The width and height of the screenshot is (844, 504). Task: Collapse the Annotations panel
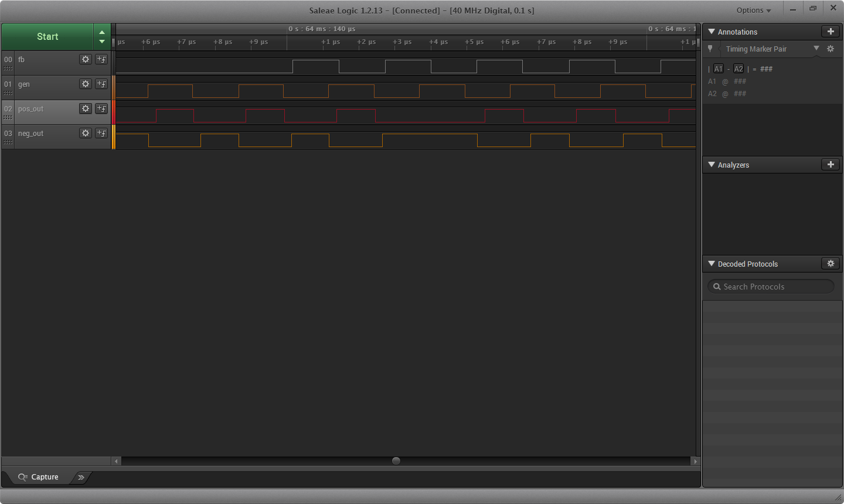(x=712, y=32)
